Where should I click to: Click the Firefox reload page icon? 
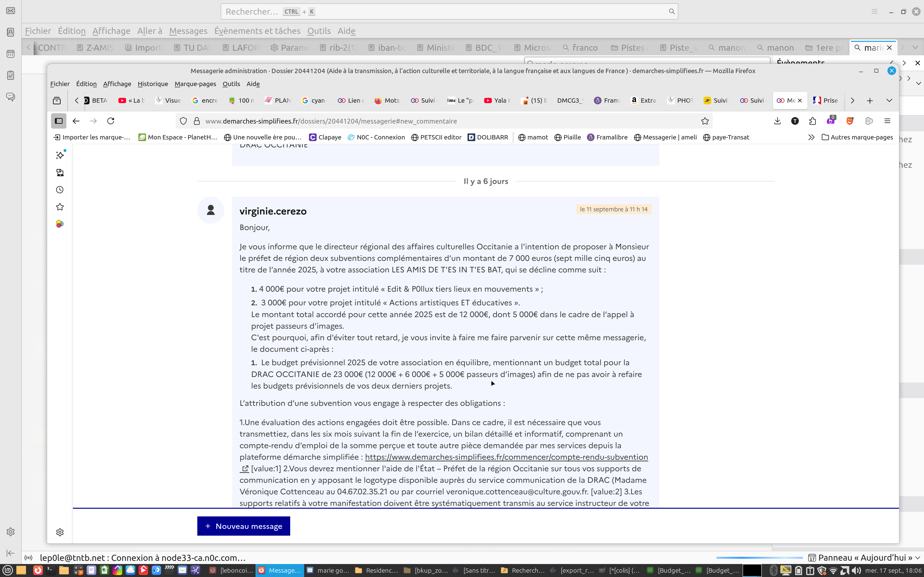point(111,121)
